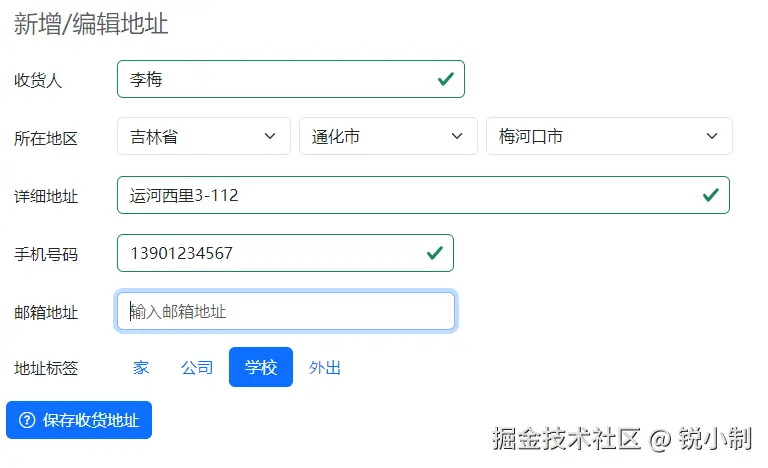
Task: Click the 手机号码 field with 13901234567
Action: [x=270, y=253]
